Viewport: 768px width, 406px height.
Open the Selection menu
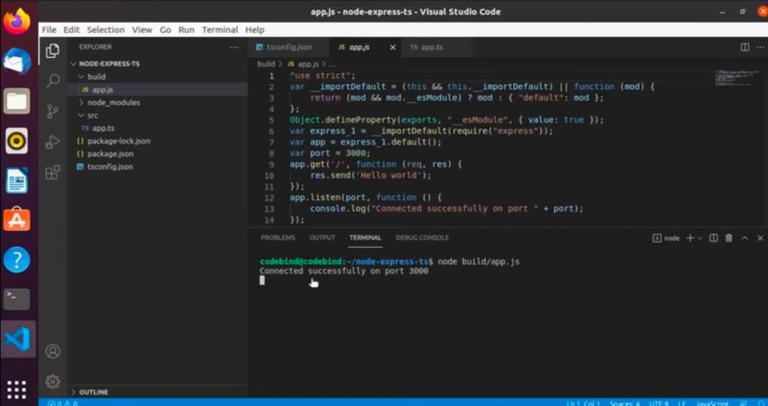106,30
